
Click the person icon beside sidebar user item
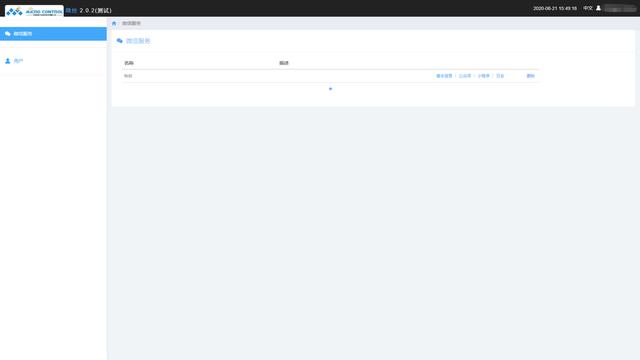click(x=7, y=61)
